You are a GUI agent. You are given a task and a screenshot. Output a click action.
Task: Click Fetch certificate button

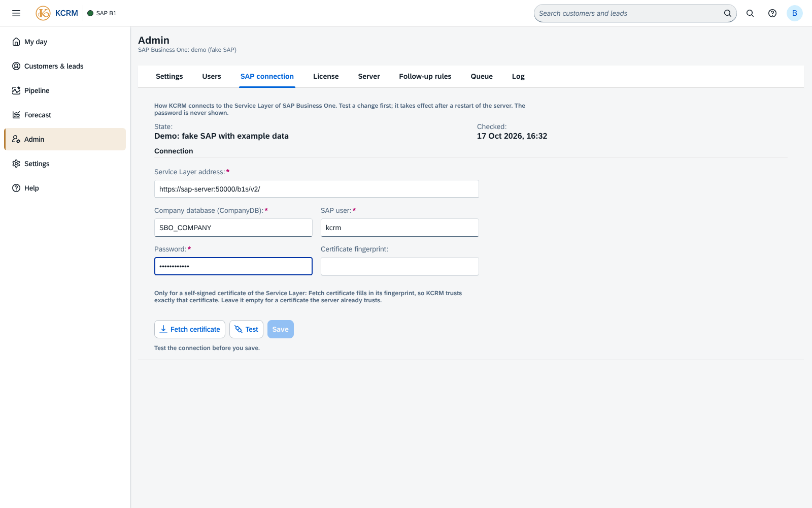(190, 329)
